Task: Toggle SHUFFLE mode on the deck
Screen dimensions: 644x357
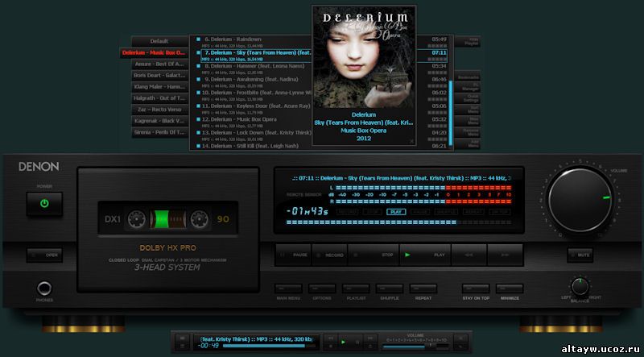Action: coord(390,289)
